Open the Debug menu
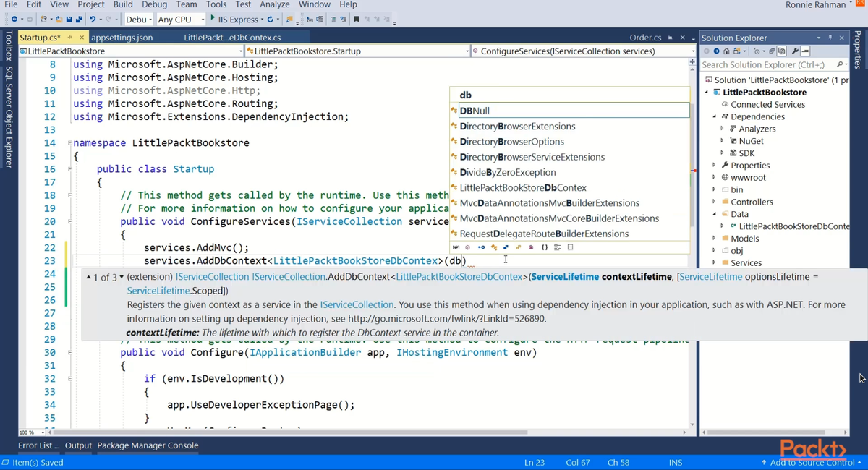The height and width of the screenshot is (470, 868). (x=154, y=4)
